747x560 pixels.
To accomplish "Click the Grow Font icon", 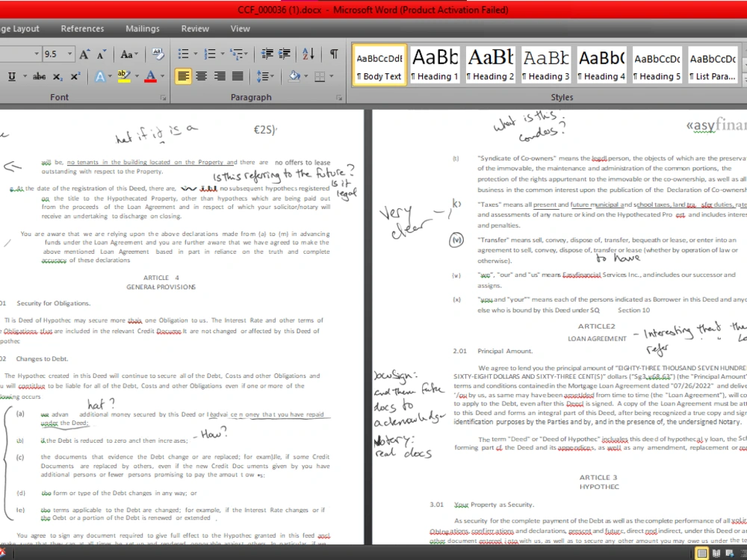I will [x=84, y=55].
